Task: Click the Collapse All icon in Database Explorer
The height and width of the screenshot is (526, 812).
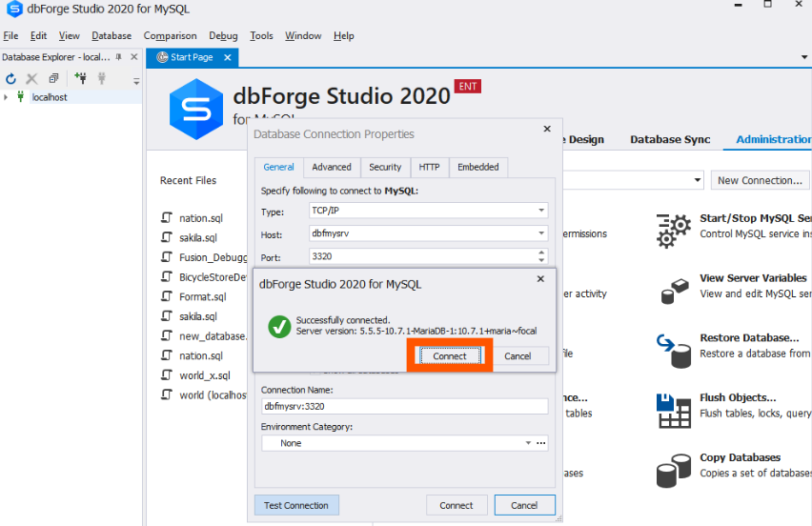Action: [53, 79]
